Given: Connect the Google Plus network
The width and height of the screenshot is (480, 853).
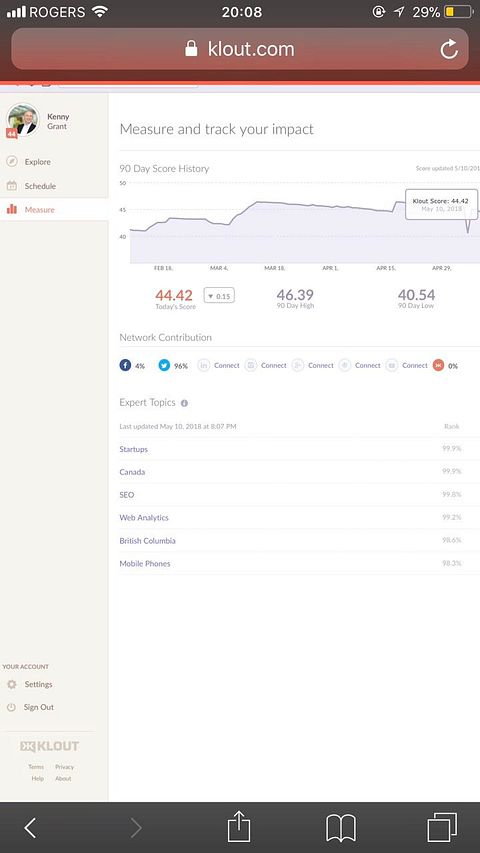Looking at the screenshot, I should click(x=298, y=365).
